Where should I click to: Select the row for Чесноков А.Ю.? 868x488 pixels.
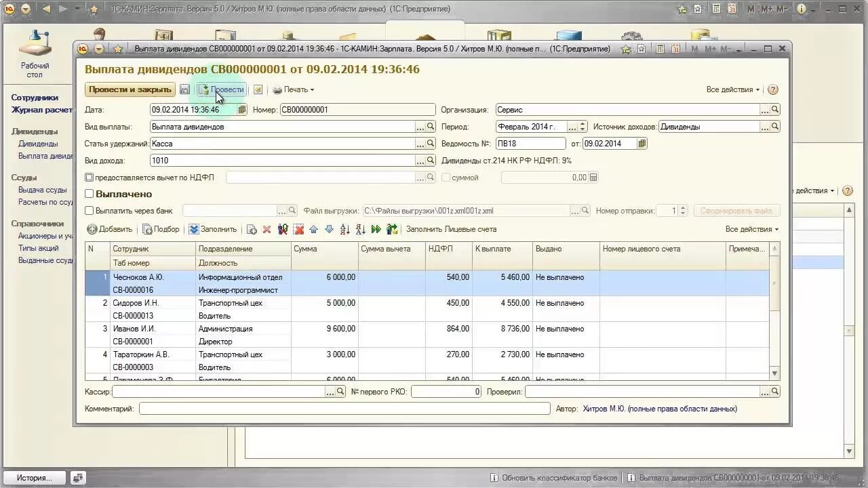click(427, 283)
